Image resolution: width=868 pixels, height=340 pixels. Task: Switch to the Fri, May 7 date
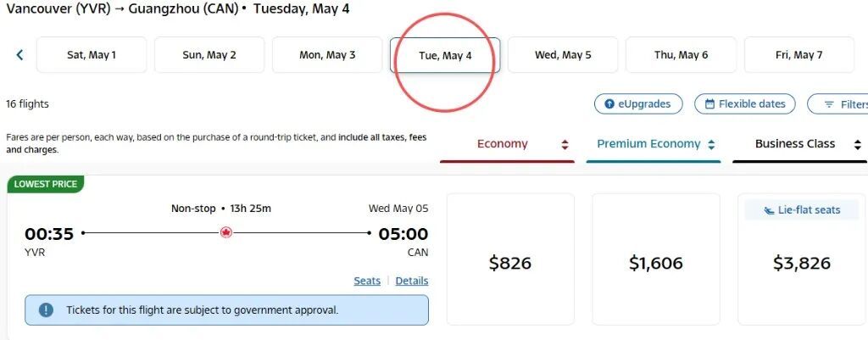point(798,55)
